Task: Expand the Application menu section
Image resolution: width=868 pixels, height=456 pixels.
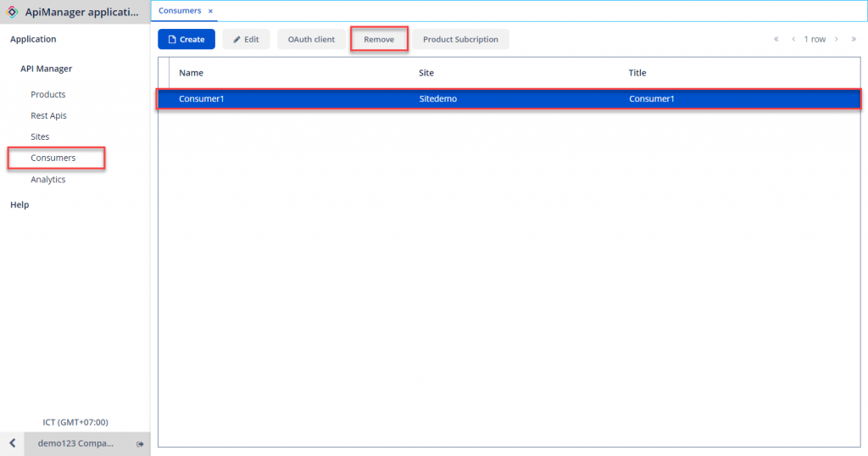Action: pos(33,39)
